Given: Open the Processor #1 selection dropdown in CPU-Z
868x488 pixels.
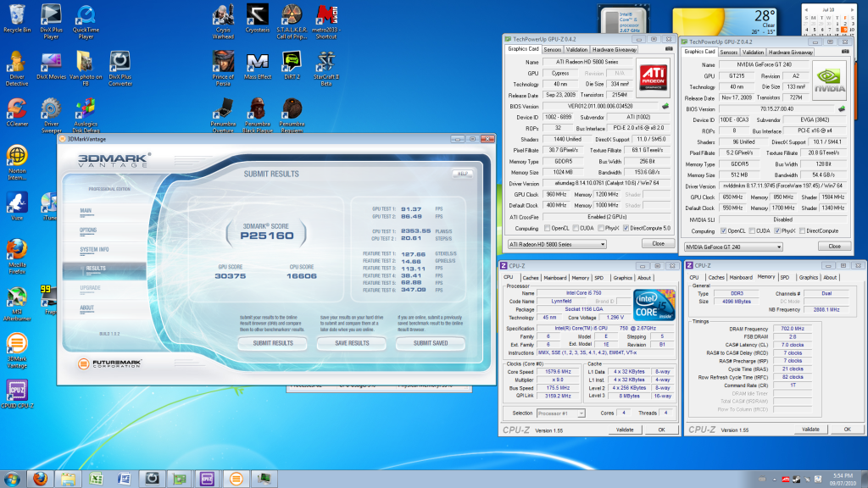Looking at the screenshot, I should click(x=560, y=413).
